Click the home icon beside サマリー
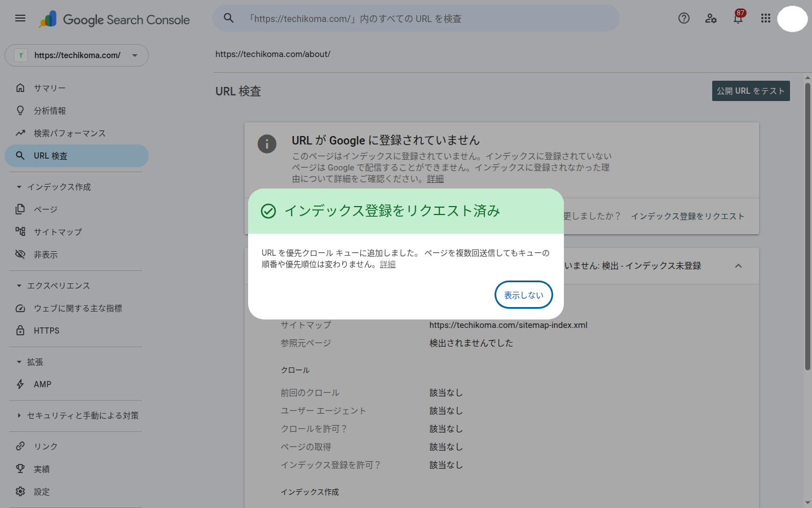812x508 pixels. pos(20,87)
